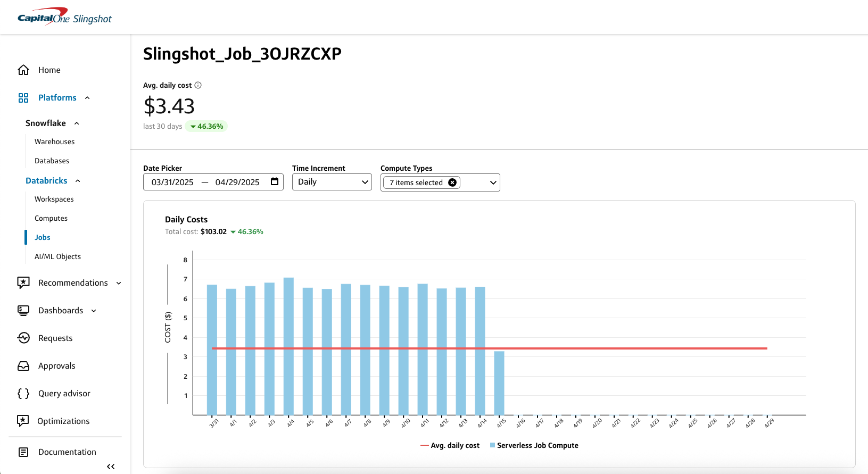Click the $3.43 average cost value
The height and width of the screenshot is (474, 868).
[x=169, y=106]
